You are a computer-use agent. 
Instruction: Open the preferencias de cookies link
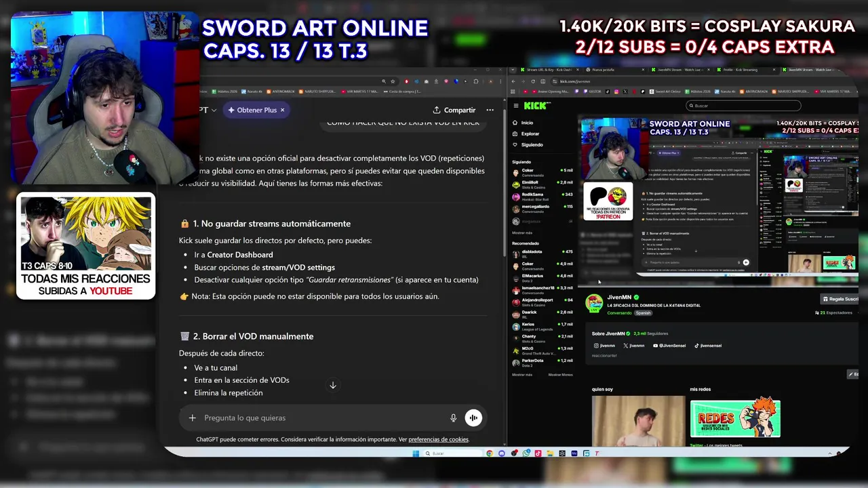(x=438, y=439)
